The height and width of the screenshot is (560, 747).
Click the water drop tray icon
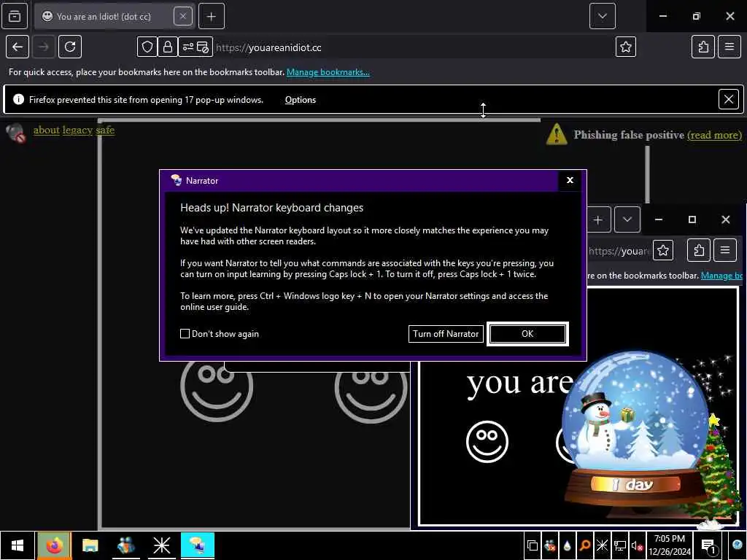pos(567,545)
